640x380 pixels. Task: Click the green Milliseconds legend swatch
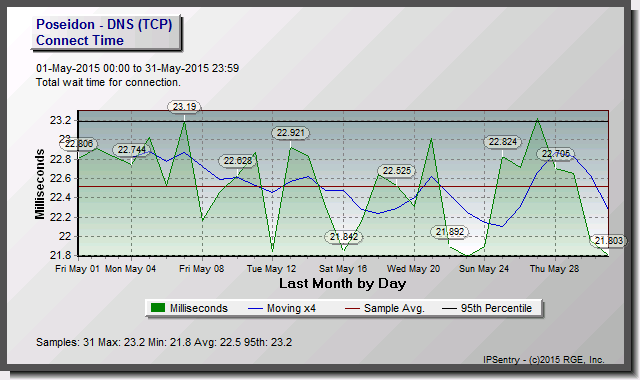coord(158,308)
